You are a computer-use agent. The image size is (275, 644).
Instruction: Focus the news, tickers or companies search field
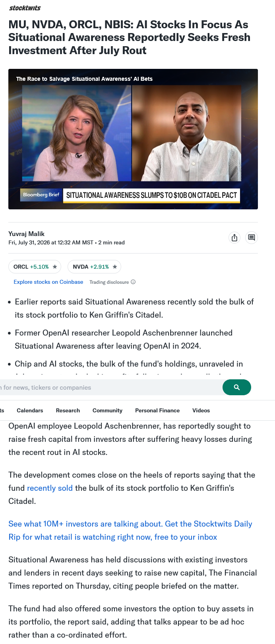click(x=110, y=387)
